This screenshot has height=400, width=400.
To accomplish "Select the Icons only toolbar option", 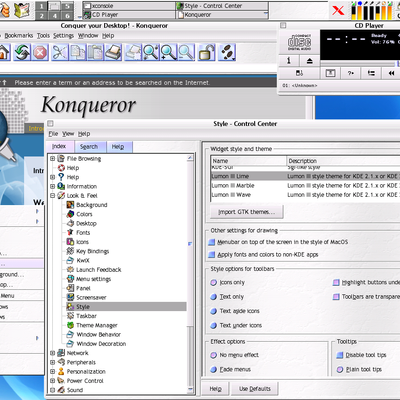I will point(214,283).
